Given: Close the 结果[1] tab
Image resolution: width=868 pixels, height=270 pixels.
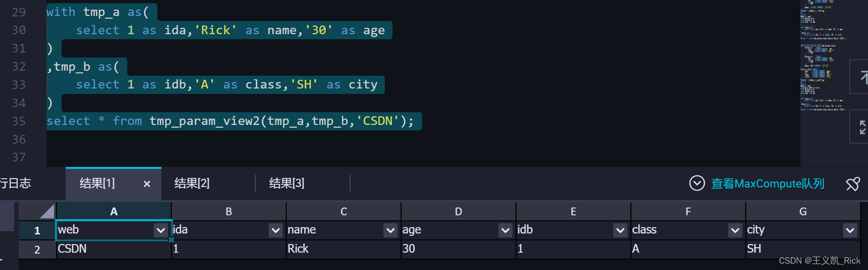Looking at the screenshot, I should [147, 184].
